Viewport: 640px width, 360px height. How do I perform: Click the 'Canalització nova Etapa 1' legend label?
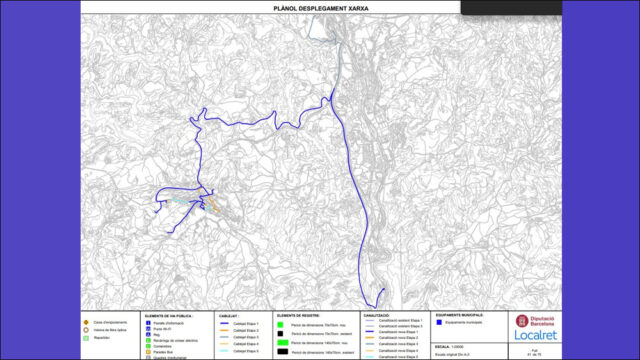pyautogui.click(x=398, y=332)
